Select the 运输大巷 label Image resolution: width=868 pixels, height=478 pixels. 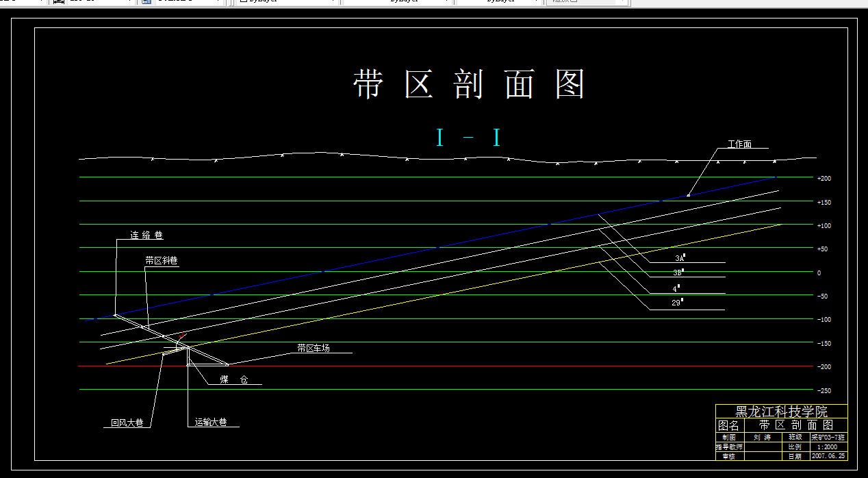tap(211, 423)
